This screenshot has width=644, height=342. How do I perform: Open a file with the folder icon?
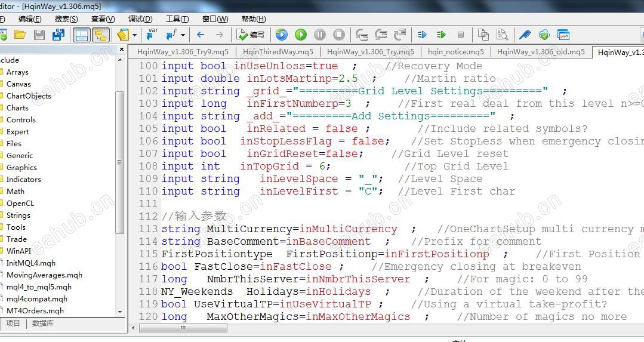[x=20, y=35]
